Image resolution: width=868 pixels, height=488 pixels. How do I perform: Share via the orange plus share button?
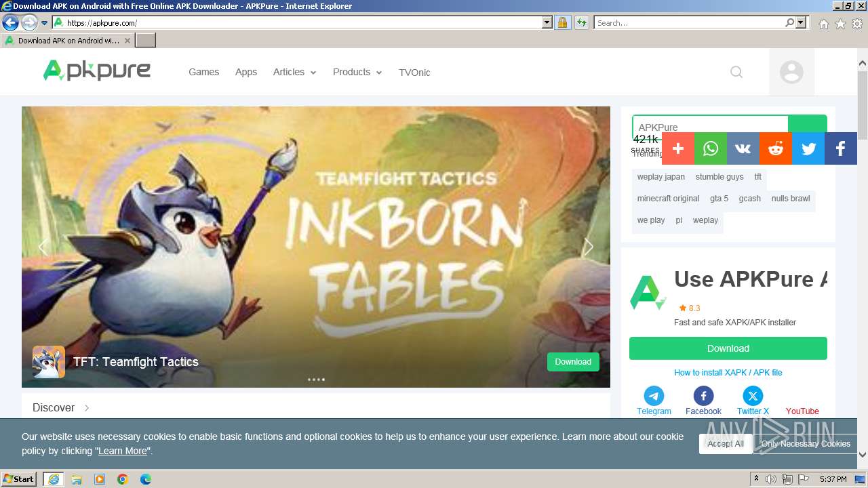678,148
